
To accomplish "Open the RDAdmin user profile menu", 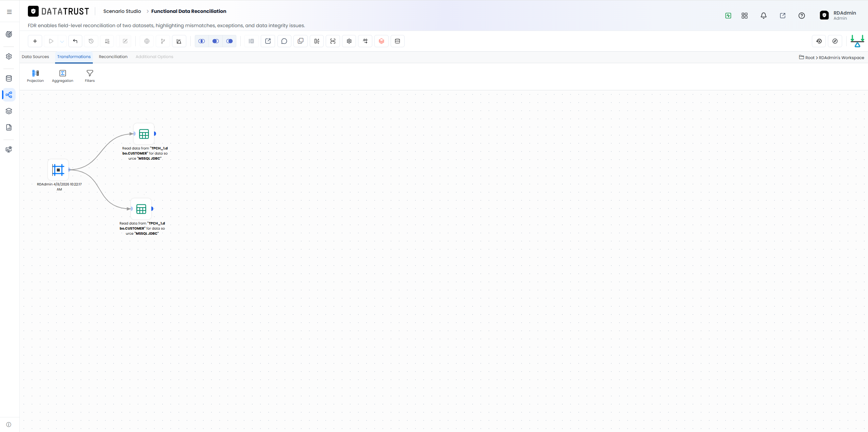I will [838, 15].
